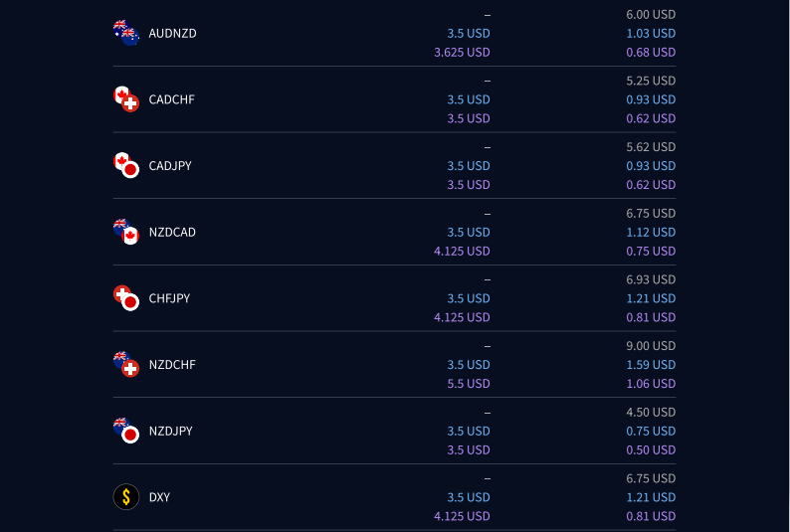
Task: Click the 0.50 USD value for NZDJPY
Action: (651, 449)
